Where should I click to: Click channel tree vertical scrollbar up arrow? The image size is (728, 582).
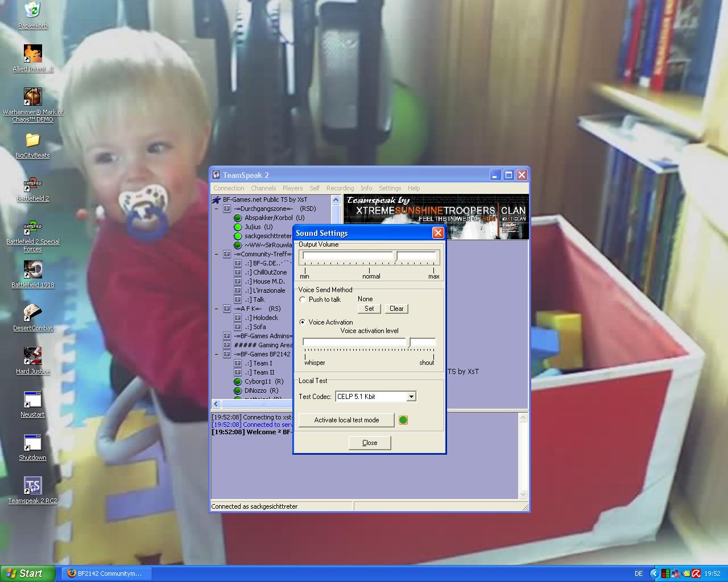336,199
